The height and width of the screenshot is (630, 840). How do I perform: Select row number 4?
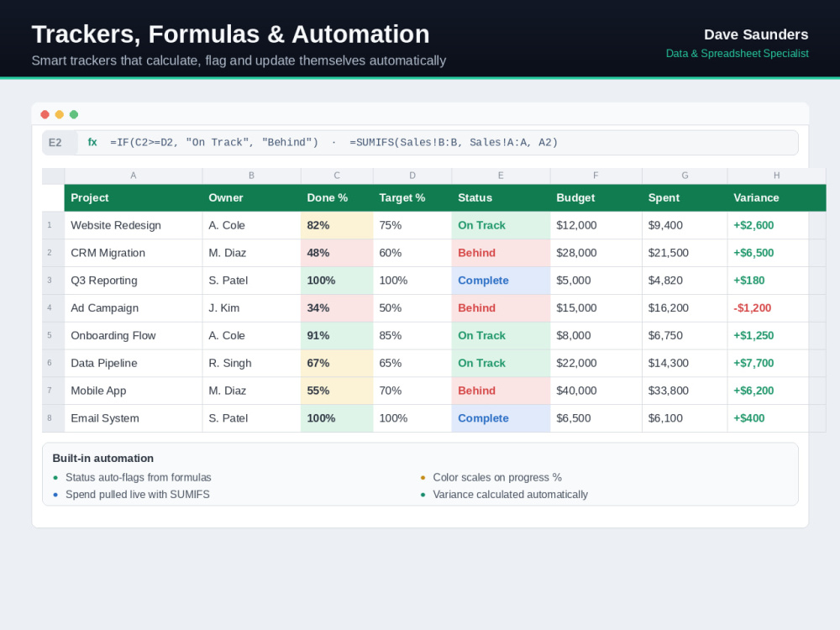[x=53, y=308]
